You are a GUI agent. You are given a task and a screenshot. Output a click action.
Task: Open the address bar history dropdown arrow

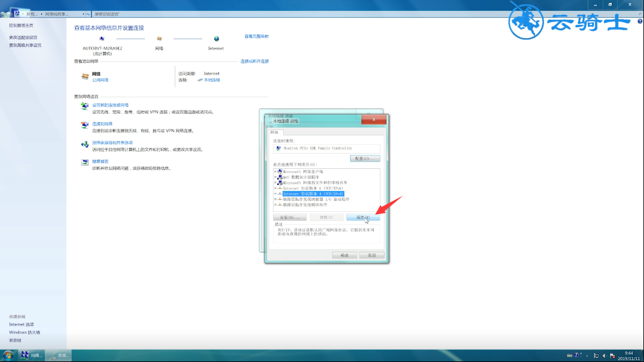[x=83, y=14]
